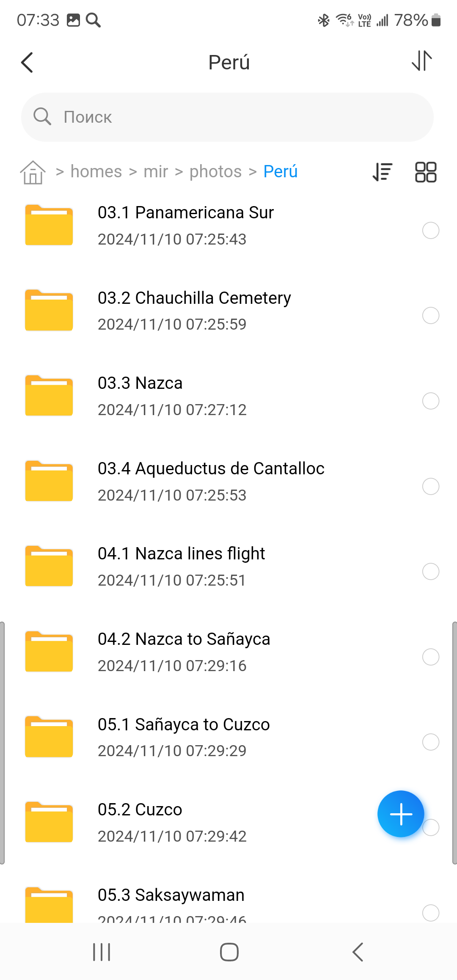Screen dimensions: 457x980
Task: Open the 05.2 Cuzco folder
Action: coord(140,810)
